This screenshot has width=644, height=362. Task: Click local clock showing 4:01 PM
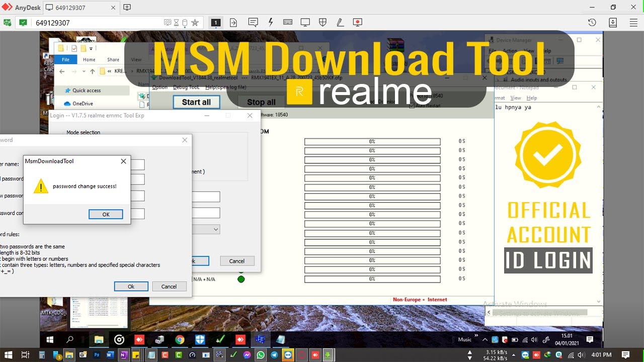click(602, 355)
